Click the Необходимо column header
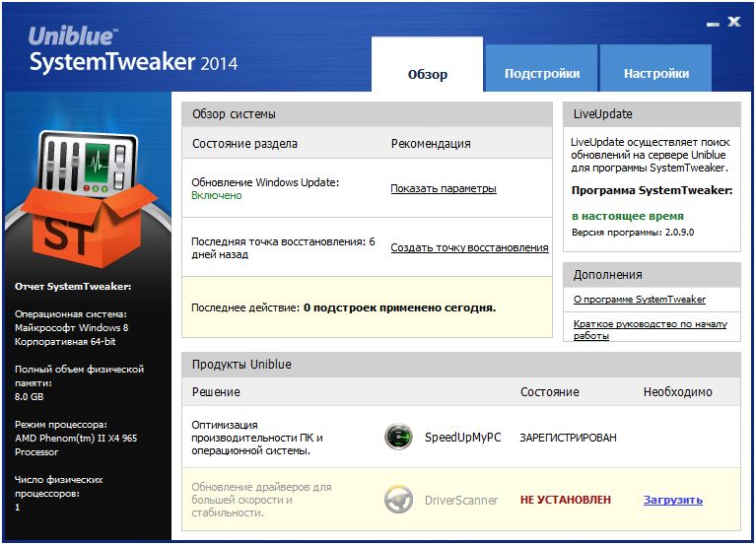Image resolution: width=756 pixels, height=545 pixels. pos(677,392)
